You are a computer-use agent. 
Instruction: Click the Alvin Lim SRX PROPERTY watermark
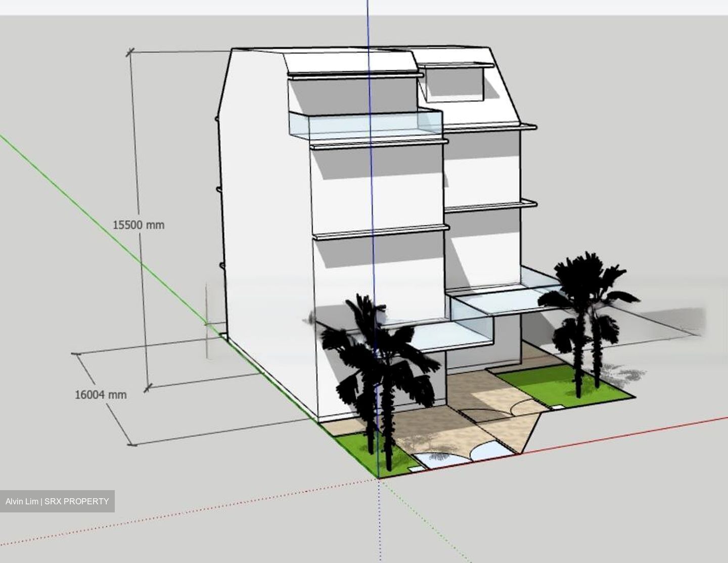[57, 501]
